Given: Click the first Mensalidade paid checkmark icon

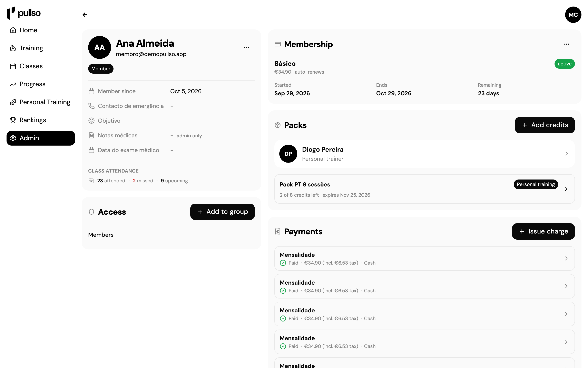Looking at the screenshot, I should point(283,263).
